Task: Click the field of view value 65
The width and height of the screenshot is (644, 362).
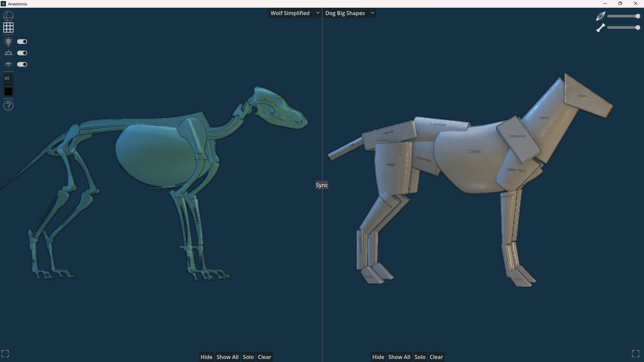Action: click(x=8, y=78)
